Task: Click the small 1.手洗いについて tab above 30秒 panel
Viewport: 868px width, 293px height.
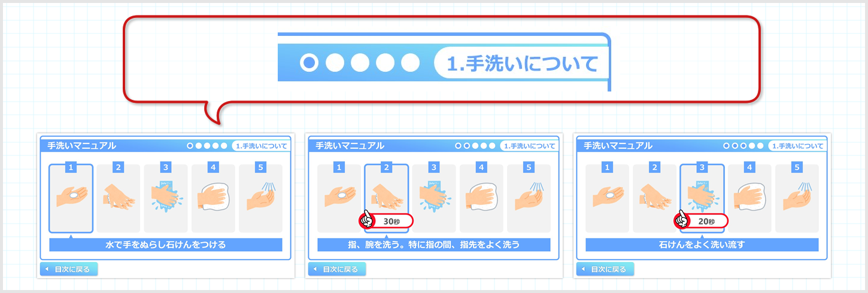Action: [x=529, y=145]
